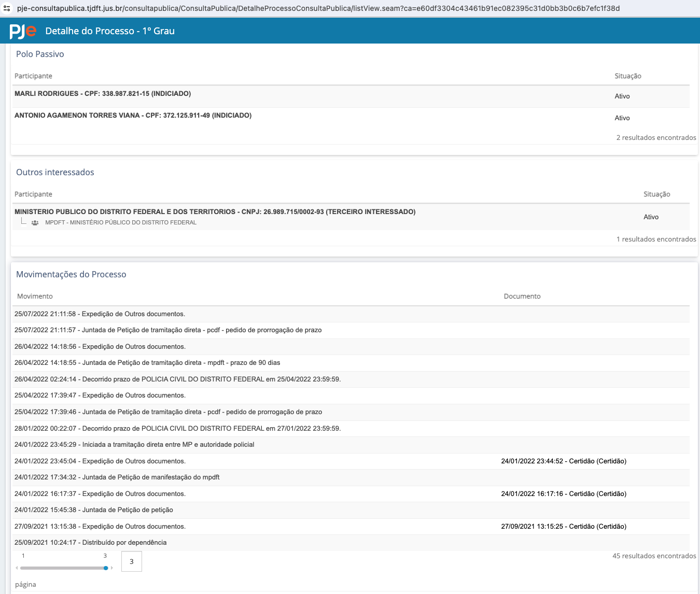Click the slider's left arrow for previous page
Viewport: 700px width, 594px height.
[17, 568]
